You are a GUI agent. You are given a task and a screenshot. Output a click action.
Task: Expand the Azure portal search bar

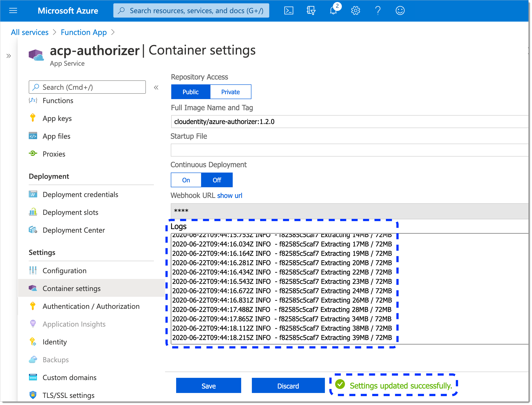(x=192, y=10)
